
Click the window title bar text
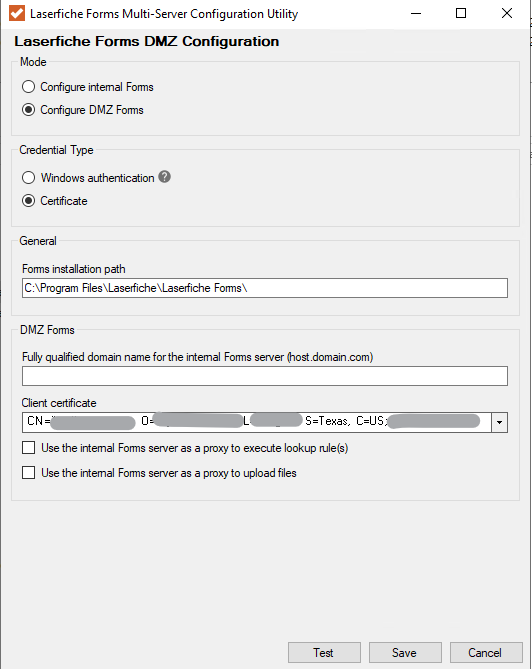[164, 14]
